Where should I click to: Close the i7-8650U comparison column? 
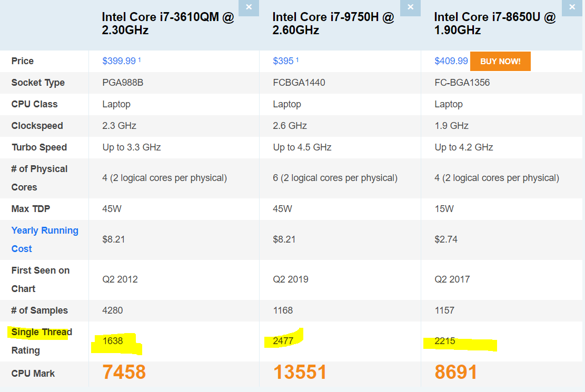click(572, 7)
